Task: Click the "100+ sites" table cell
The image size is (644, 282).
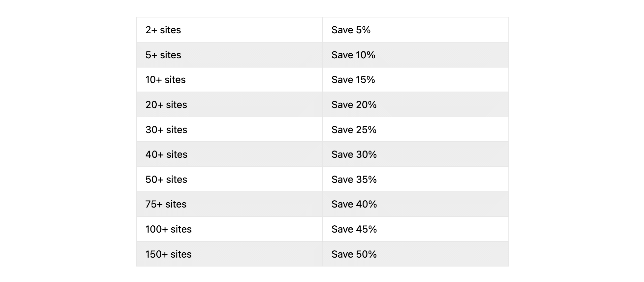Action: coord(169,229)
